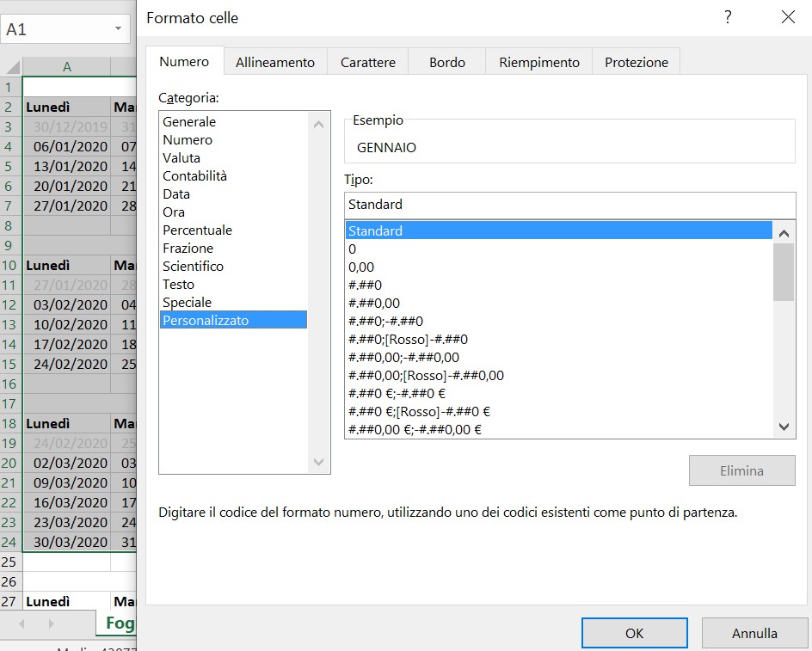Switch to the Bordo tab

pyautogui.click(x=447, y=63)
